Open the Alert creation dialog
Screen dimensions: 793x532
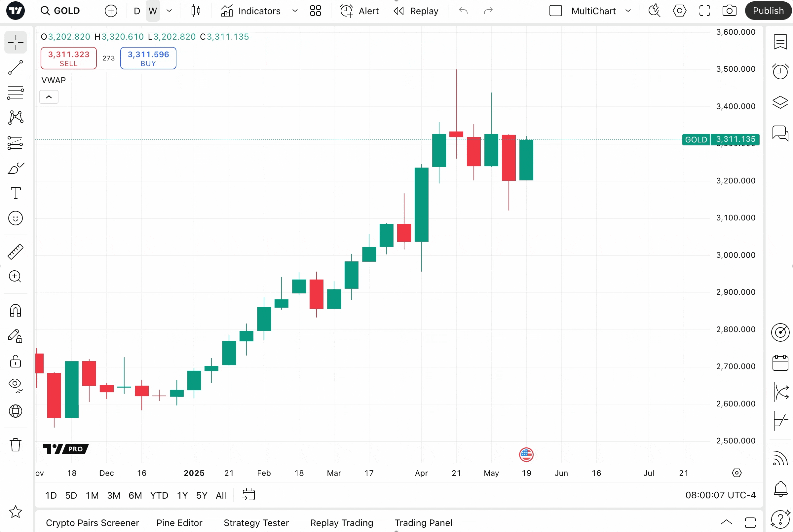point(359,11)
